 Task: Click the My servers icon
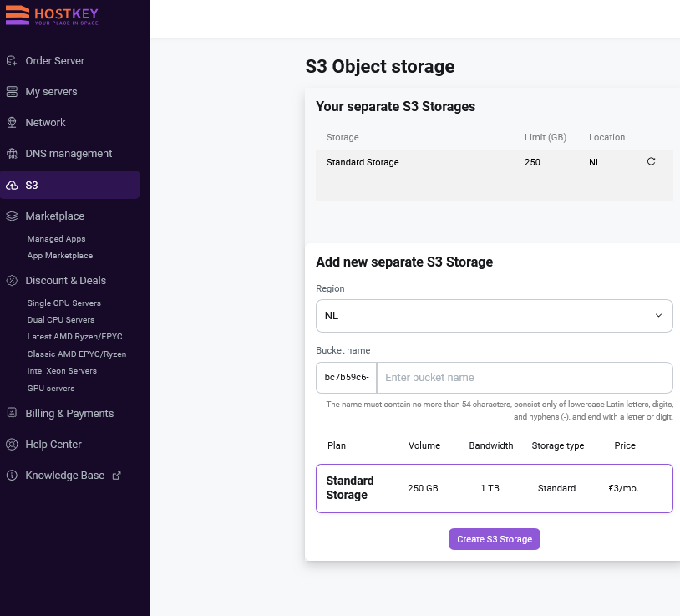point(12,92)
